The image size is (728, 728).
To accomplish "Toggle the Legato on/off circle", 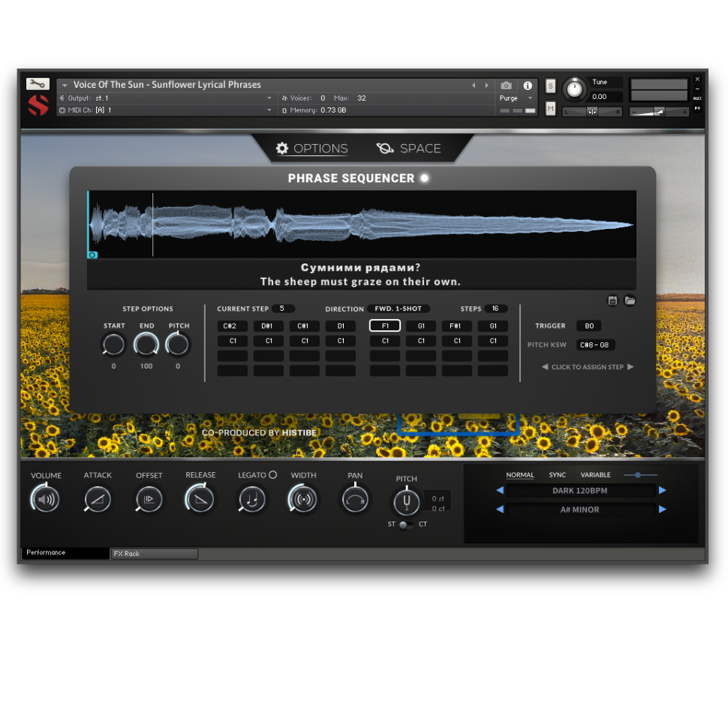I will [x=273, y=474].
